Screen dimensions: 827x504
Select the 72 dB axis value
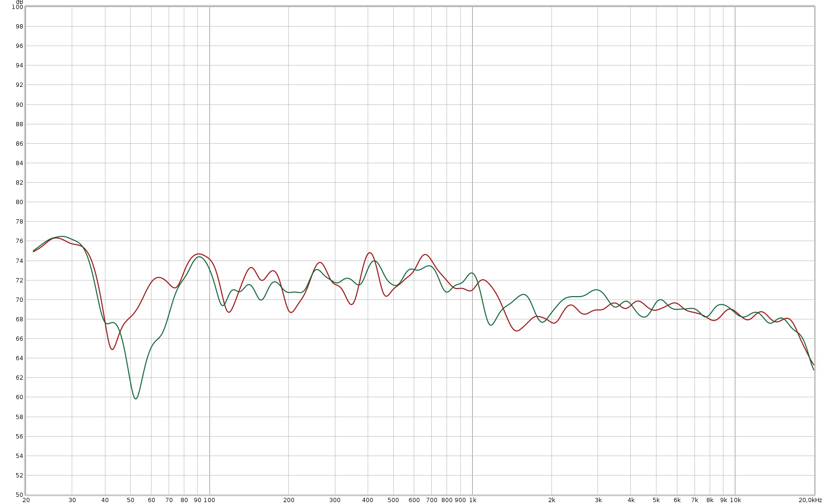tap(19, 280)
